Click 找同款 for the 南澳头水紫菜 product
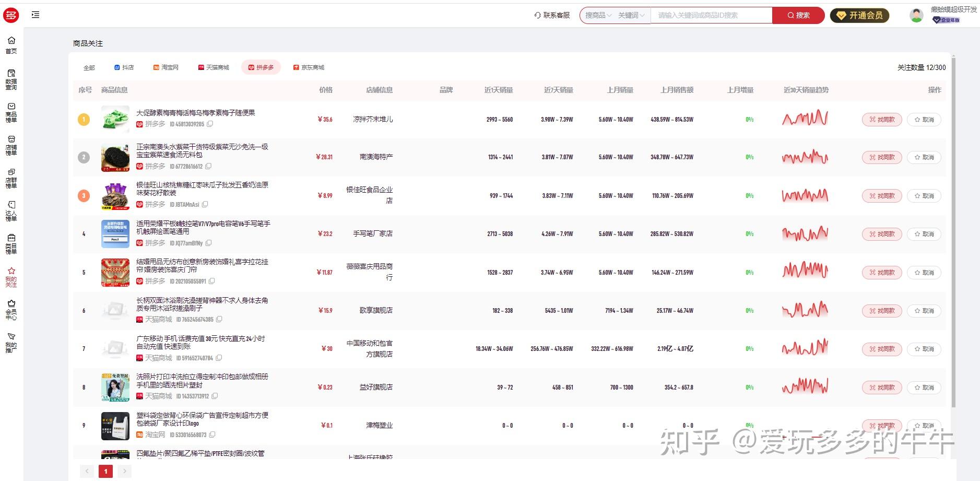 [x=881, y=157]
